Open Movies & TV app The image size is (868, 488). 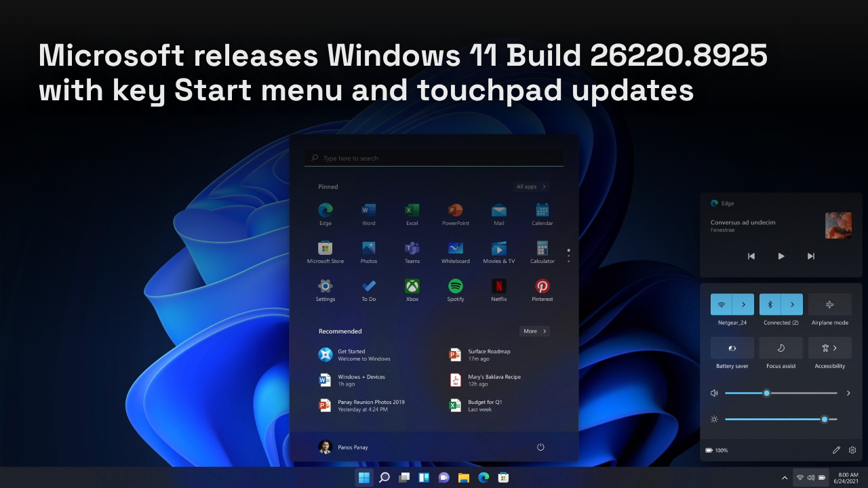[x=499, y=251]
